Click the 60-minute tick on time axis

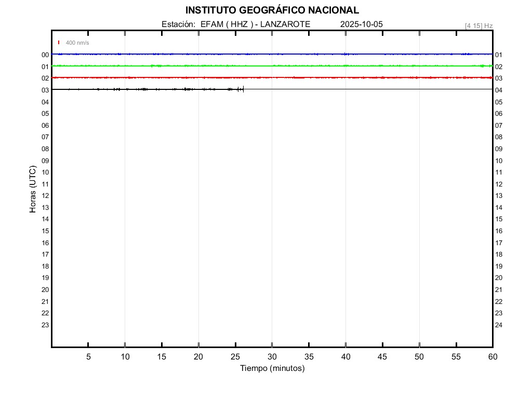(x=493, y=356)
